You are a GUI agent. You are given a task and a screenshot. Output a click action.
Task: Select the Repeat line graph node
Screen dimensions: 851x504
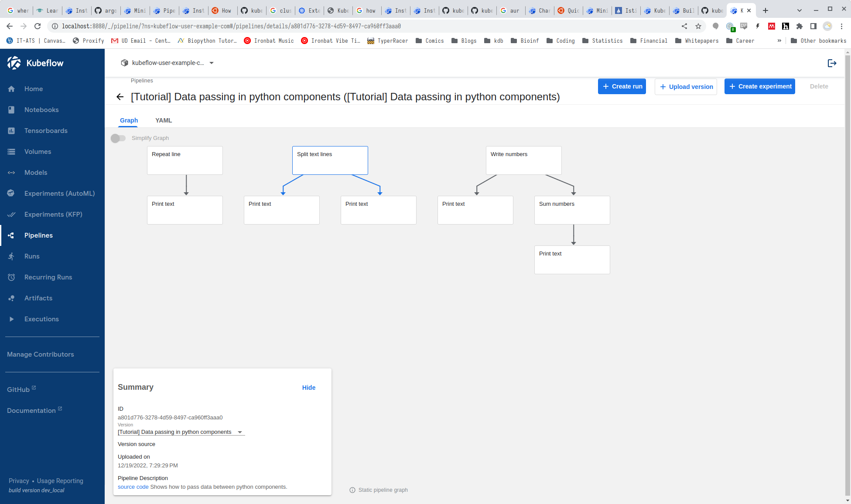(185, 160)
